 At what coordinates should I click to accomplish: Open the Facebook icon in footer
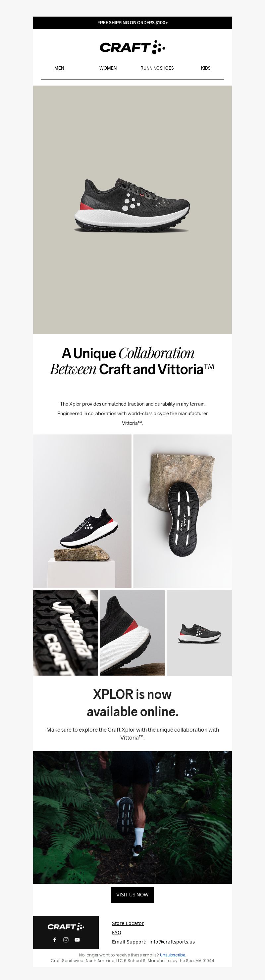point(54,940)
